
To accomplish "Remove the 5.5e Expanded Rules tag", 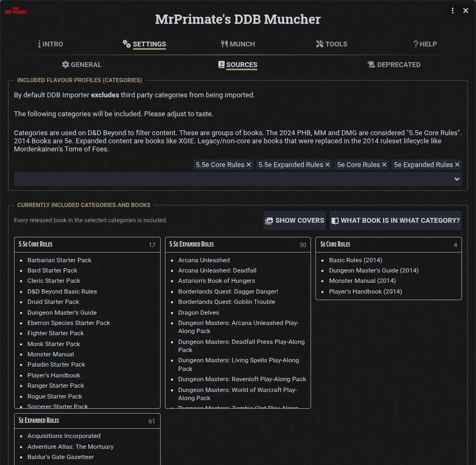I will click(x=328, y=164).
